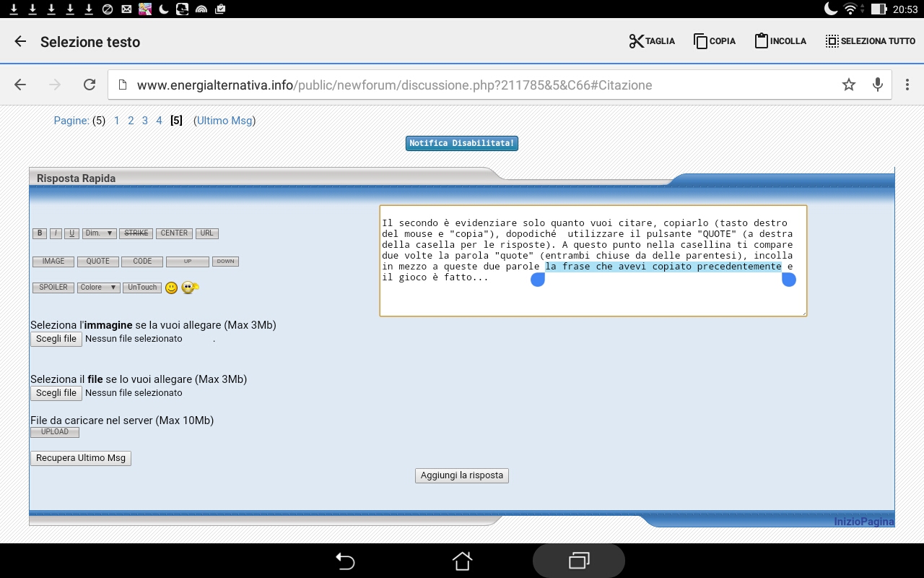Insert a URL tag
924x578 pixels.
pyautogui.click(x=207, y=233)
